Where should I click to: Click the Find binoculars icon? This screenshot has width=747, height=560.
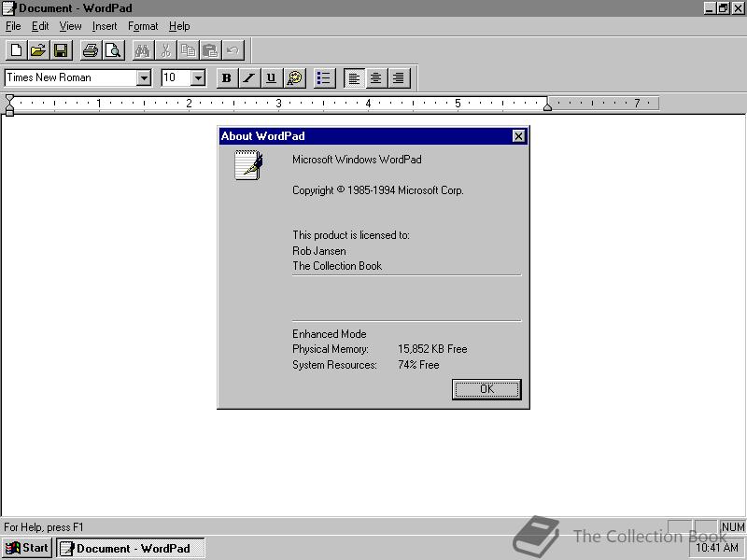pos(143,50)
